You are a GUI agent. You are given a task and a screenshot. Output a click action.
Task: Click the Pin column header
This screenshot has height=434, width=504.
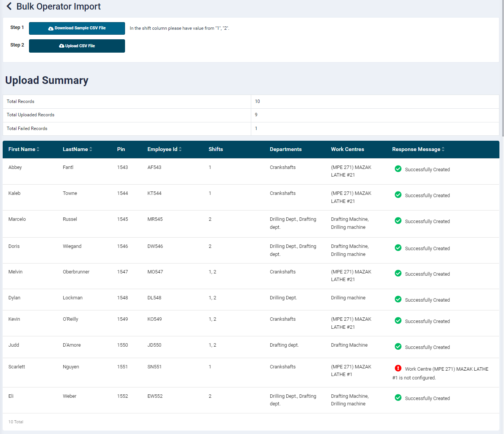click(x=121, y=149)
